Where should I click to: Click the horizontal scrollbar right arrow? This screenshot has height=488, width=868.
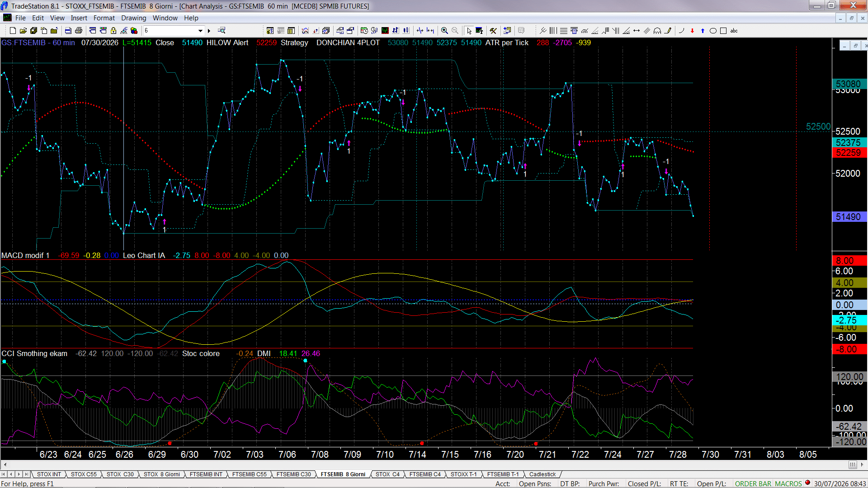pos(862,465)
